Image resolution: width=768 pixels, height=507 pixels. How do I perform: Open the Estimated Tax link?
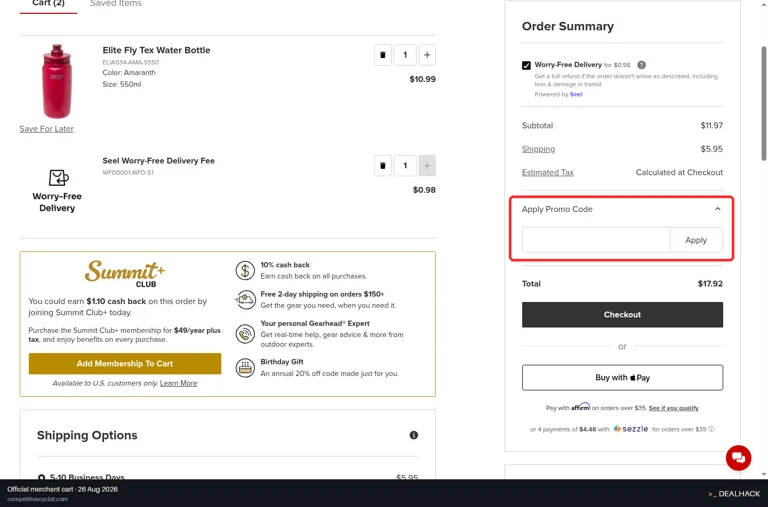pyautogui.click(x=548, y=172)
